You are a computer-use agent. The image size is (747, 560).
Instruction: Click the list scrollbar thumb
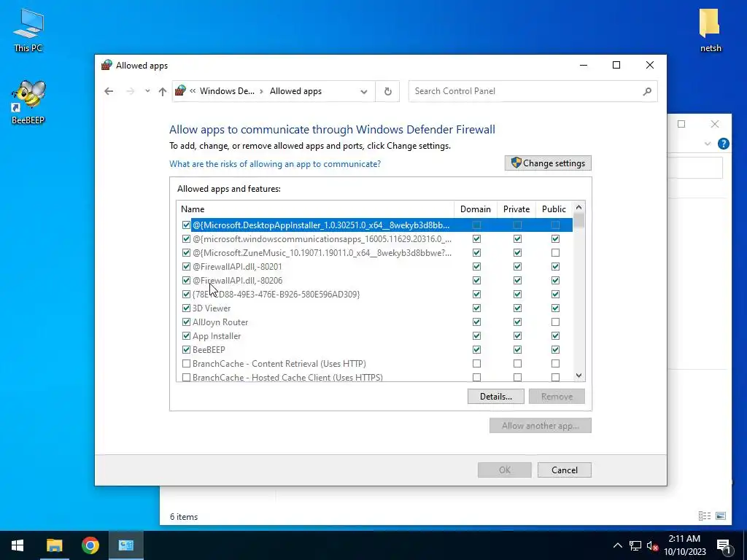578,221
